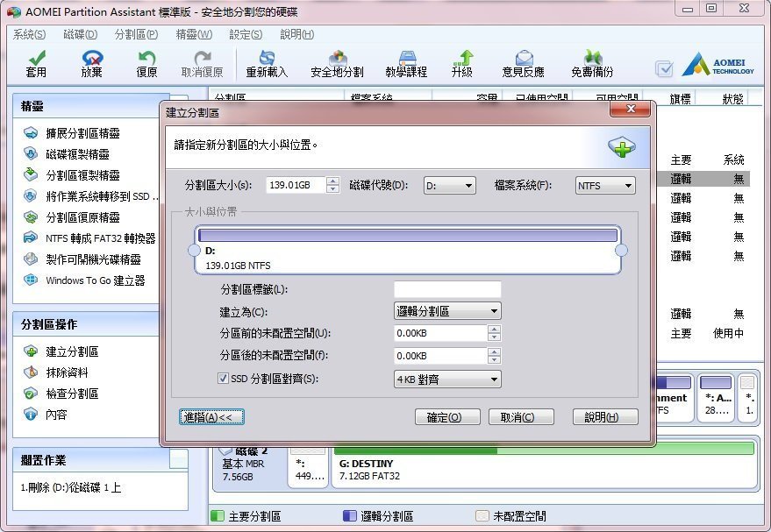Select 建立分割區 in the partition operations panel

[61, 351]
